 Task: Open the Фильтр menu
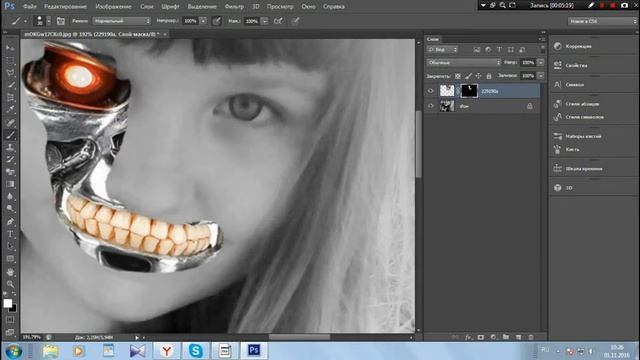point(234,7)
